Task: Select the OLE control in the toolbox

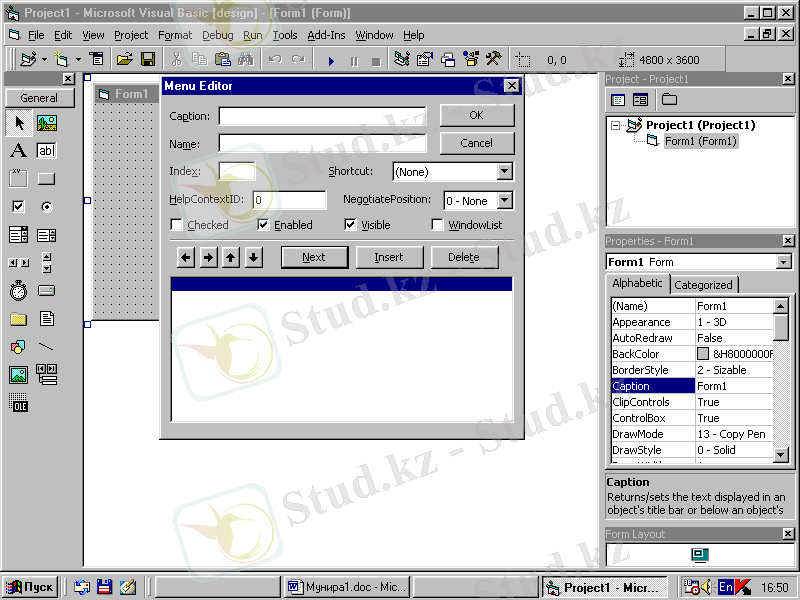Action: tap(18, 403)
